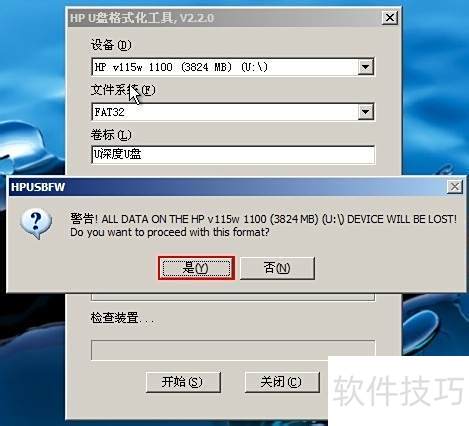Expand the 设备 device dropdown arrow
469x426 pixels.
(x=366, y=67)
